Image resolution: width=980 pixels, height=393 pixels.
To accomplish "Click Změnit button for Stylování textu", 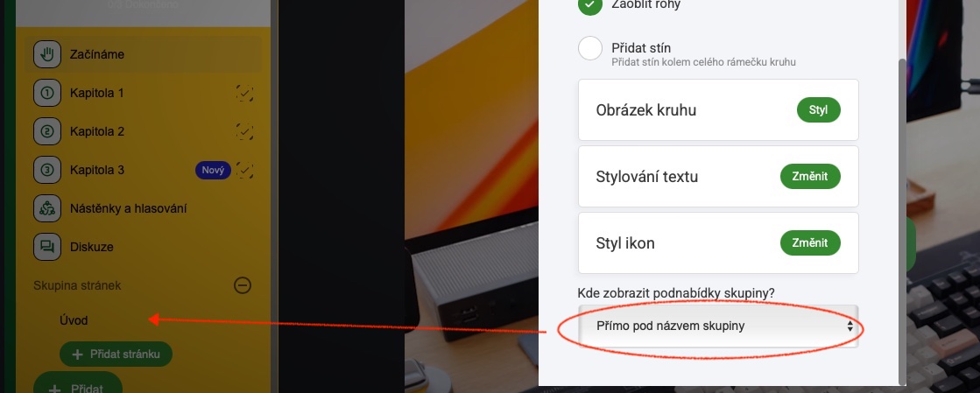I will coord(810,177).
